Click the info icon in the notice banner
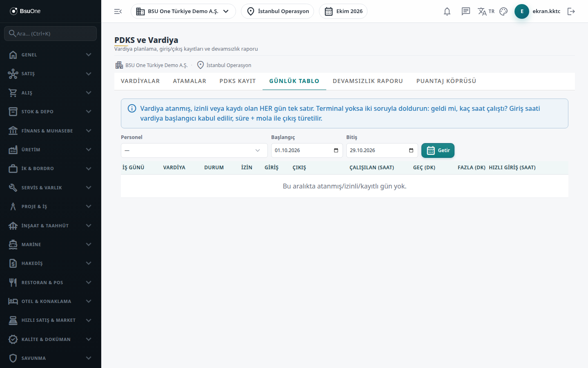 coord(132,108)
